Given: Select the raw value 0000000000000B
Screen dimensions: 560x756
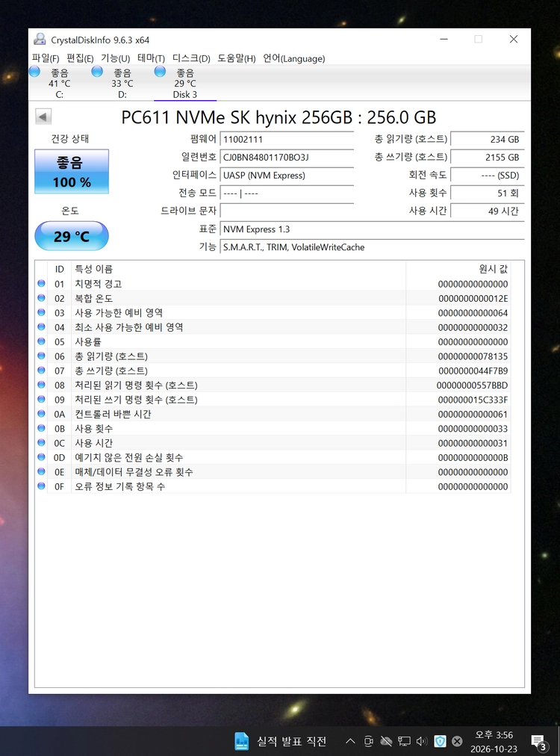Looking at the screenshot, I should (x=473, y=457).
